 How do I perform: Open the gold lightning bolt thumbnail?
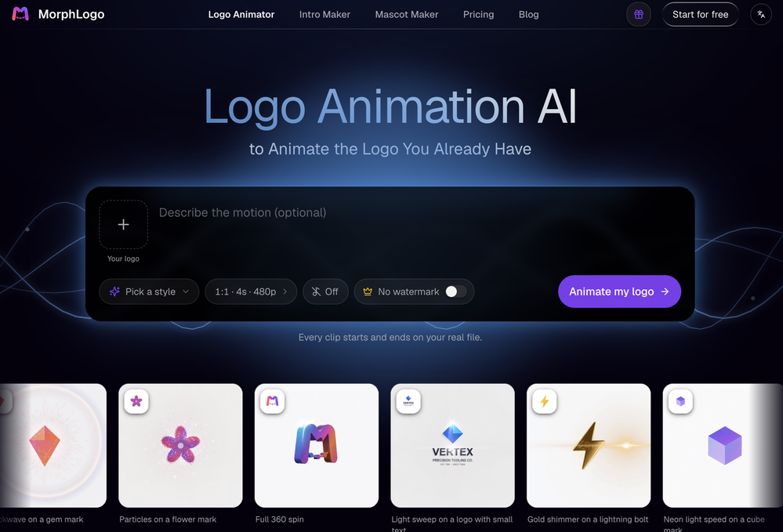(589, 446)
